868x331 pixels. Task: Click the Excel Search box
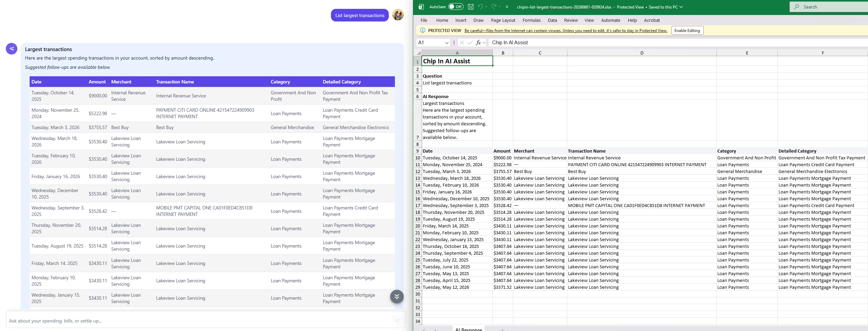click(829, 7)
